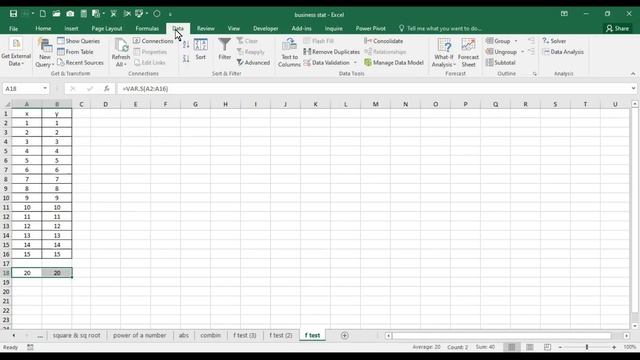Open Data Analysis tool
Viewport: 640px width, 360px height.
pos(563,52)
